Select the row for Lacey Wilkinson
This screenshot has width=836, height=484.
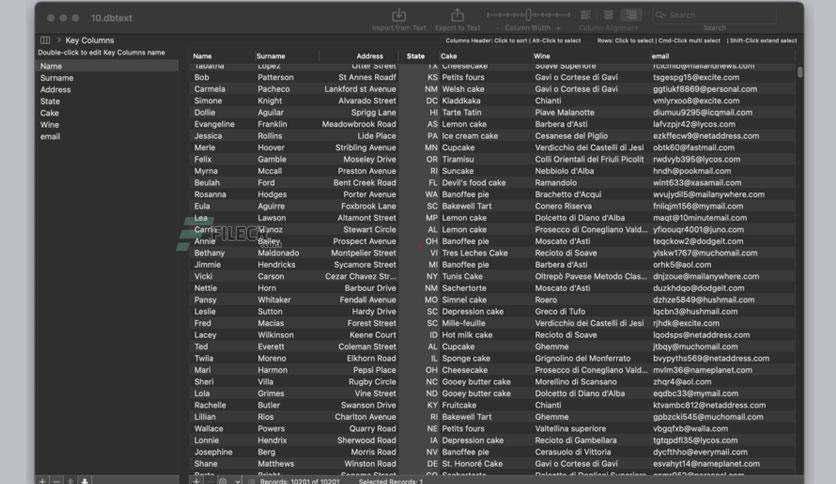(493, 335)
